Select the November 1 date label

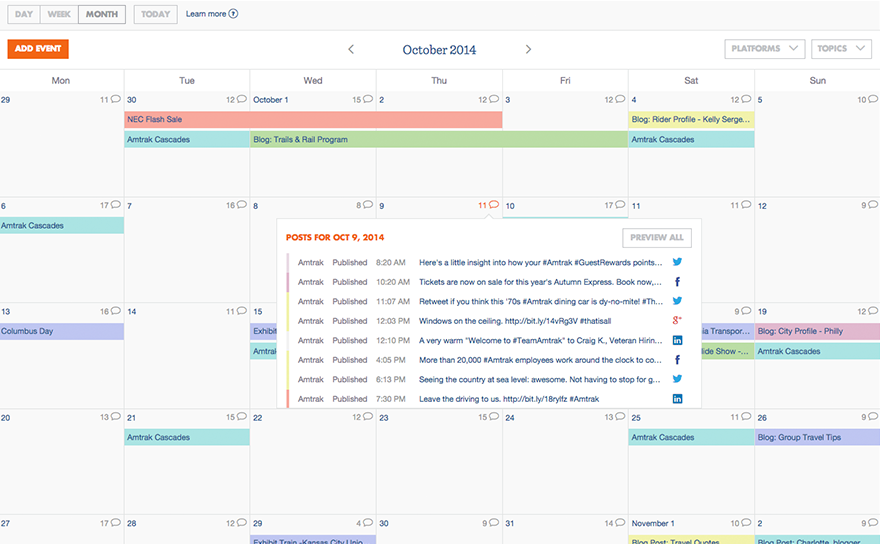(653, 523)
